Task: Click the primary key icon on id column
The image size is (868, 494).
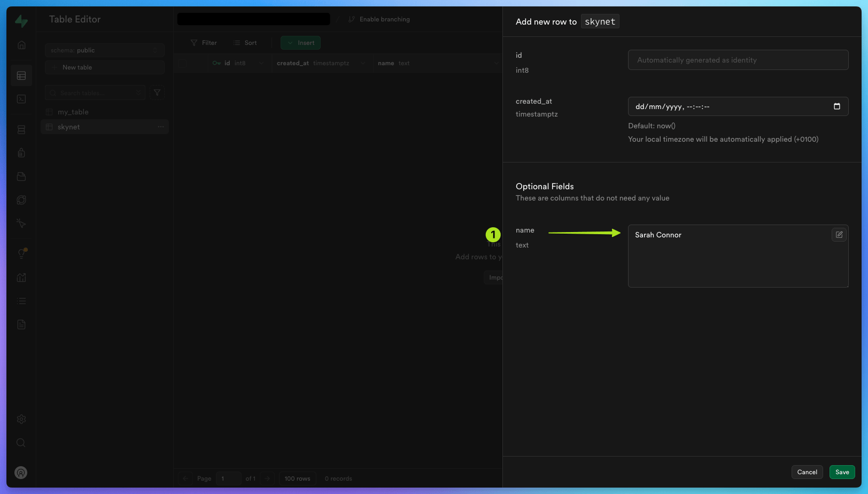Action: 216,63
